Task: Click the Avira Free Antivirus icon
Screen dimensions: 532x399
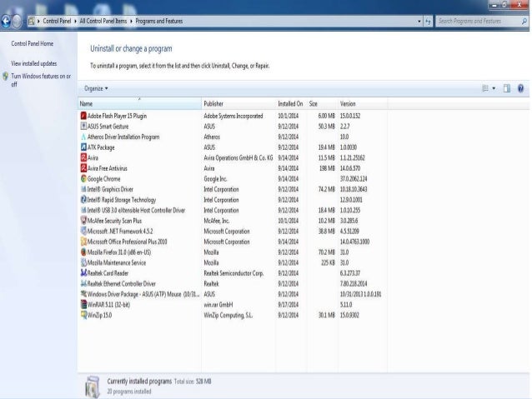Action: pyautogui.click(x=83, y=167)
